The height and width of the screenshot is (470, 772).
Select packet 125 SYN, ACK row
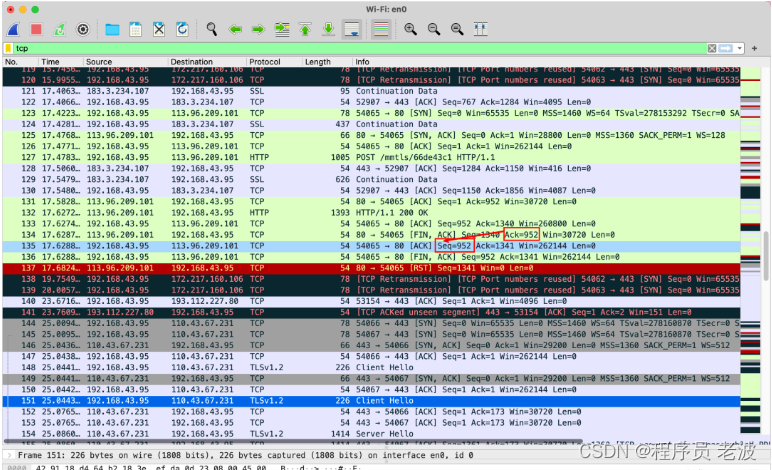371,135
